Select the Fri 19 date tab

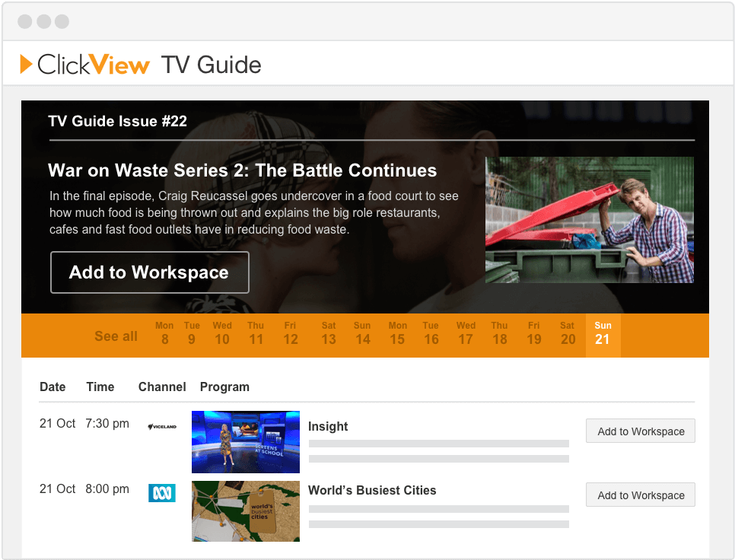(x=534, y=333)
